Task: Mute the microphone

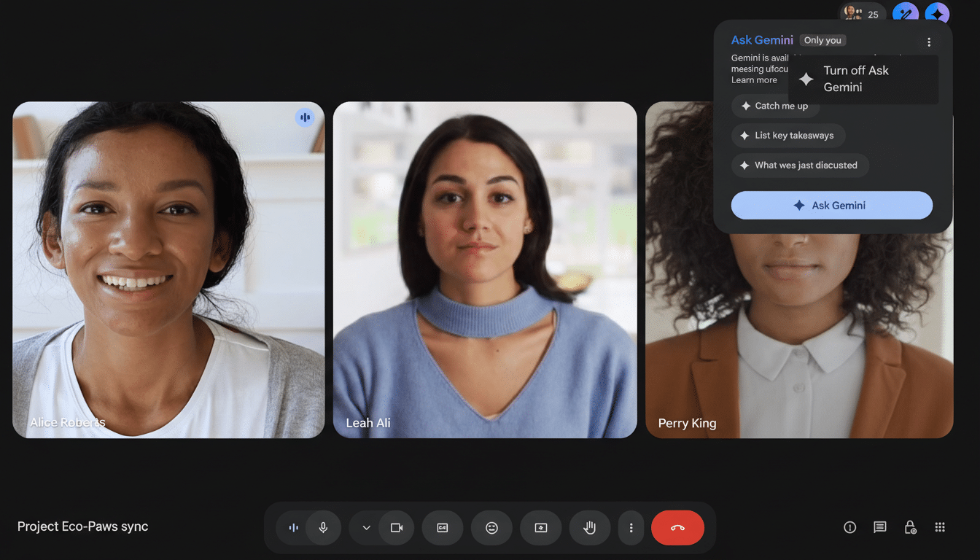Action: pyautogui.click(x=322, y=527)
